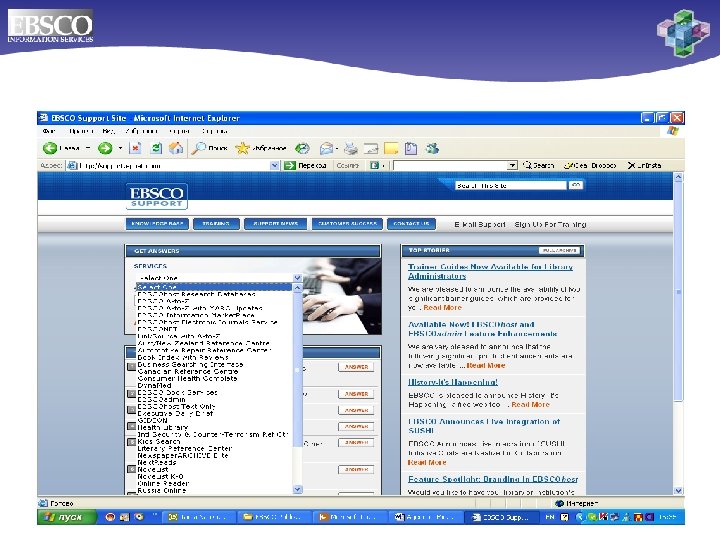The image size is (720, 540).
Task: Choose 'DynaMed' in the Services list
Action: 154,385
